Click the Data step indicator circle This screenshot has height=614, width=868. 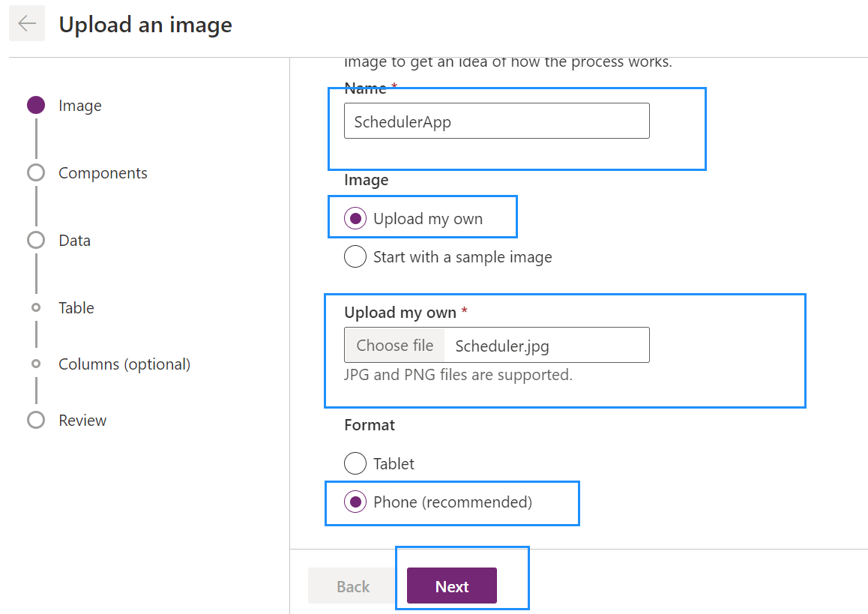tap(35, 240)
